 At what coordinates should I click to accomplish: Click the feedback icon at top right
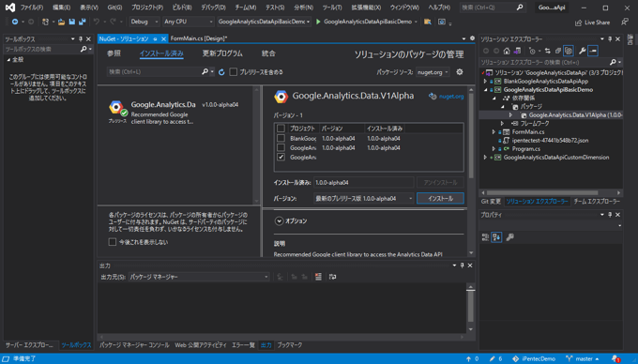[625, 22]
